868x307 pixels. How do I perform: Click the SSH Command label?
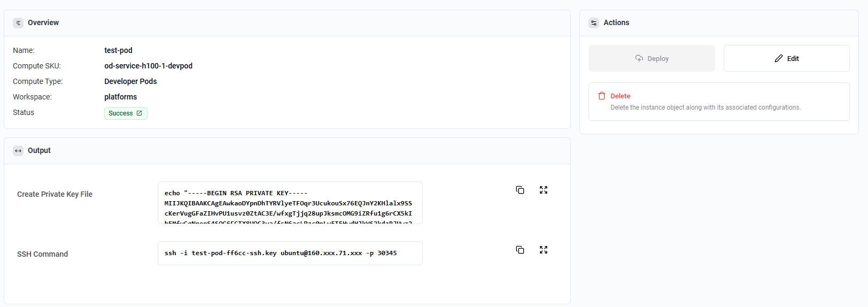[42, 254]
